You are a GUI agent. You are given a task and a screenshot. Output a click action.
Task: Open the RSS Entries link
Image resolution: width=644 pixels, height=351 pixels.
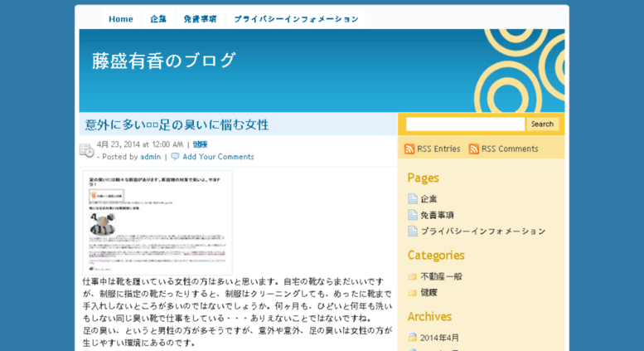pyautogui.click(x=438, y=149)
